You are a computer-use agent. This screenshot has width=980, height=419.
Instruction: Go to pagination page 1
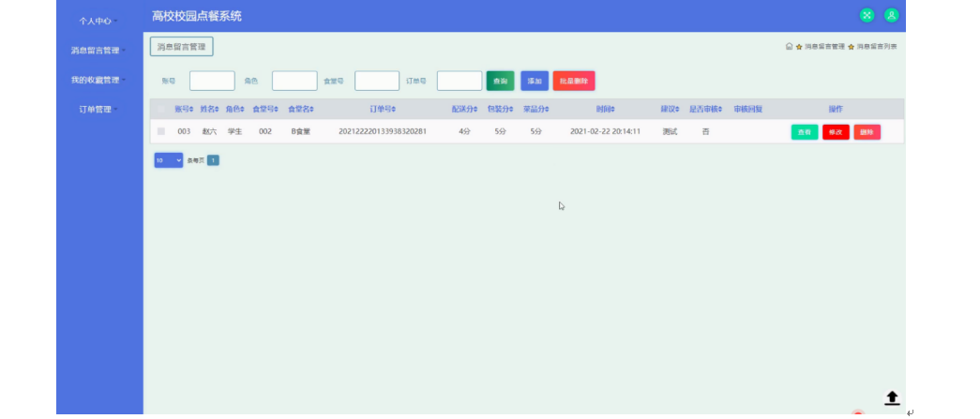(x=213, y=160)
